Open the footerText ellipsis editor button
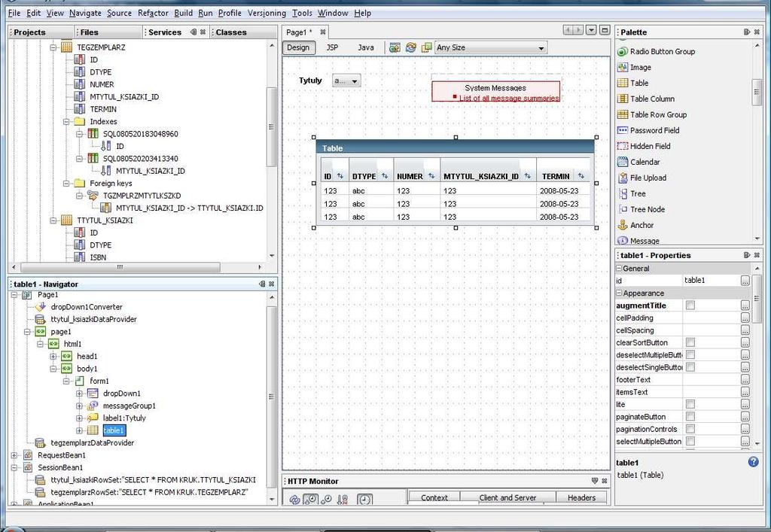 coord(745,380)
